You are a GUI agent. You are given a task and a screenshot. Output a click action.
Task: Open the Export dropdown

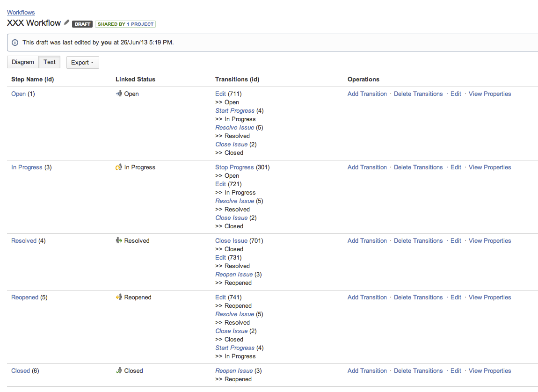coord(83,62)
